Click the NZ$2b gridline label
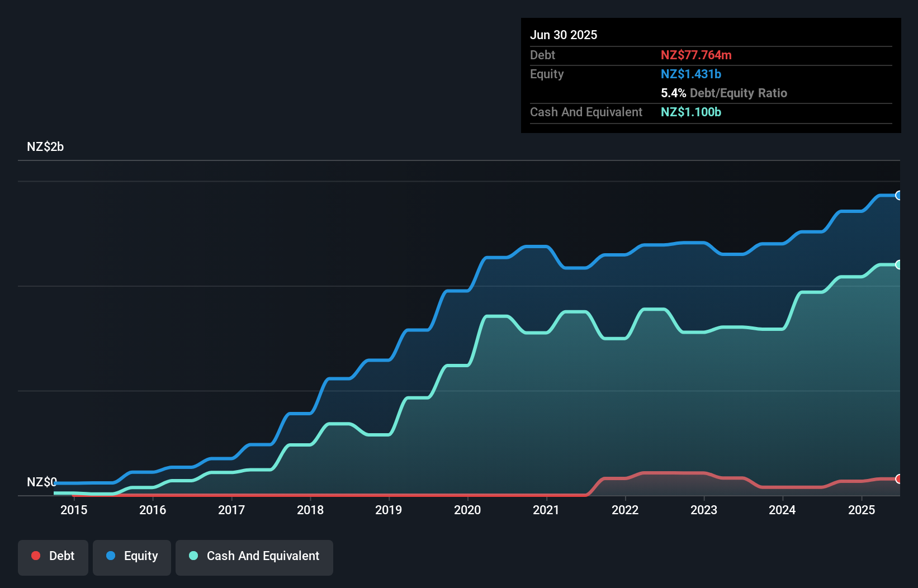 45,146
